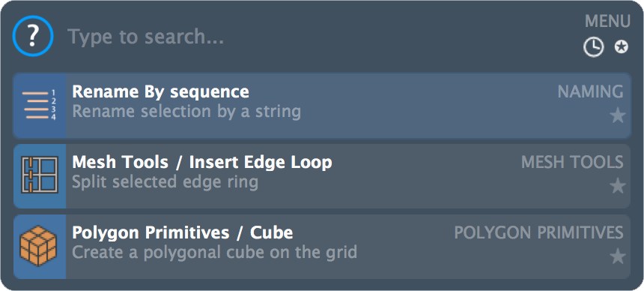The height and width of the screenshot is (291, 644).
Task: Run the Rename By sequence command
Action: (x=322, y=106)
